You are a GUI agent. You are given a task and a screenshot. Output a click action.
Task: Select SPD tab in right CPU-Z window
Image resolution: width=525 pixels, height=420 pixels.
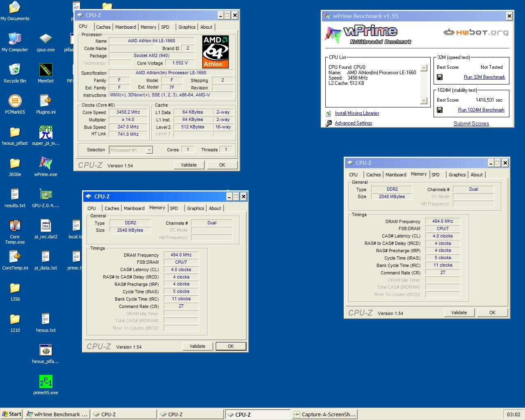pyautogui.click(x=436, y=175)
